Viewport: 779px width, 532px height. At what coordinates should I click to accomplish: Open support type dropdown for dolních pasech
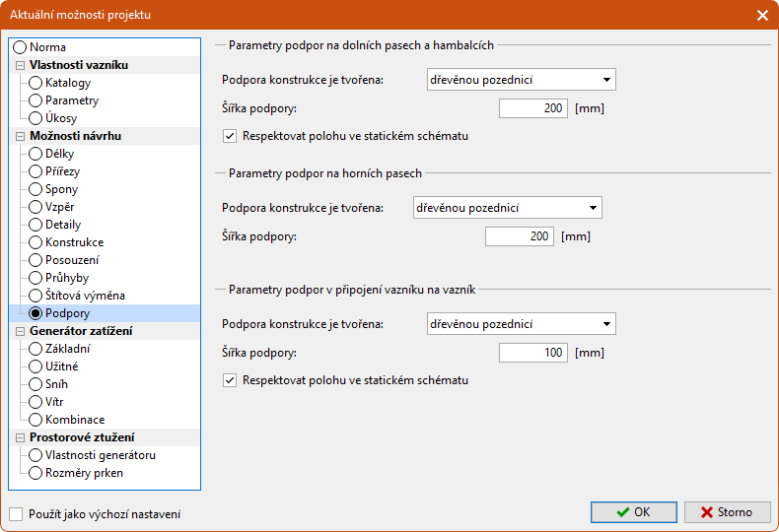coord(521,80)
